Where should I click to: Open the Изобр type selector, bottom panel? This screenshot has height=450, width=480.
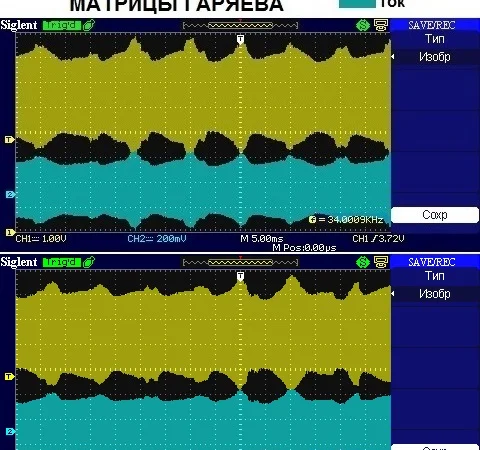pyautogui.click(x=435, y=294)
